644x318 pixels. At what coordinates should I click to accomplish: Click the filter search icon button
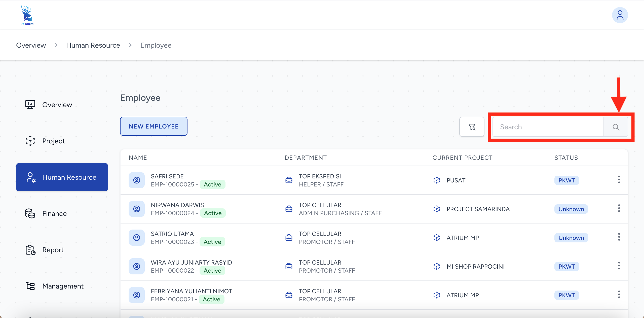[472, 127]
